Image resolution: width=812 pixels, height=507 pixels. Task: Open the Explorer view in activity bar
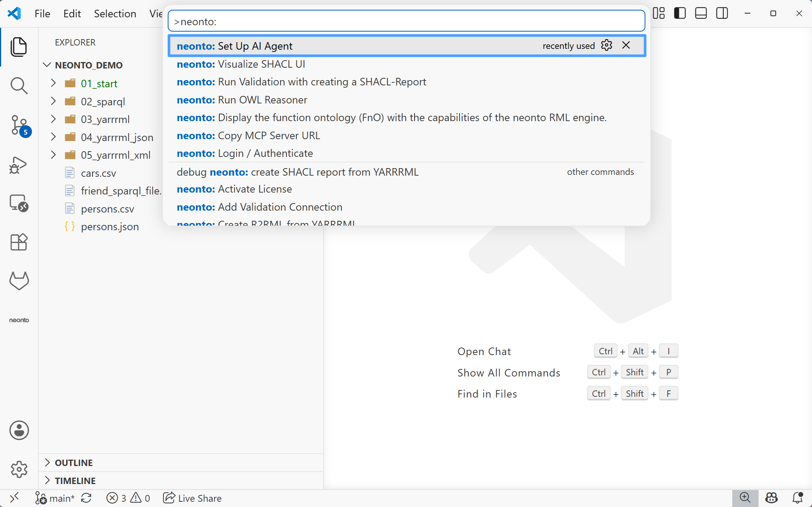tap(19, 47)
